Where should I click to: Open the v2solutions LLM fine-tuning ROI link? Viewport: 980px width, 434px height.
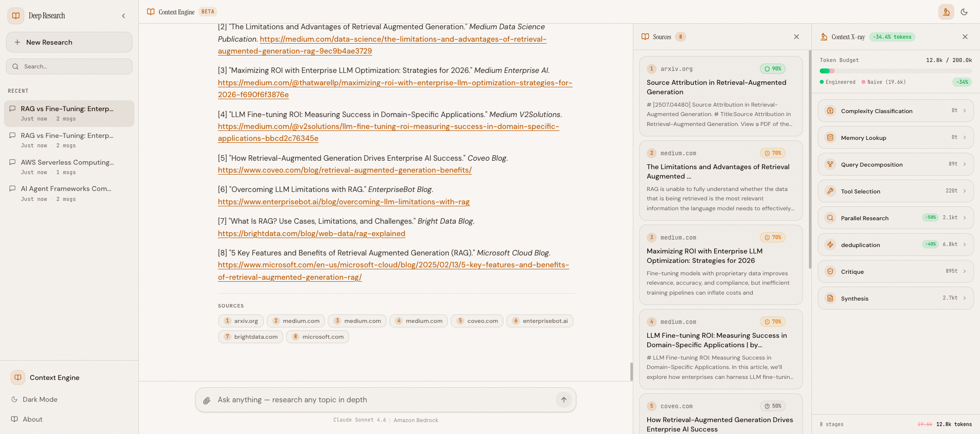pos(388,132)
